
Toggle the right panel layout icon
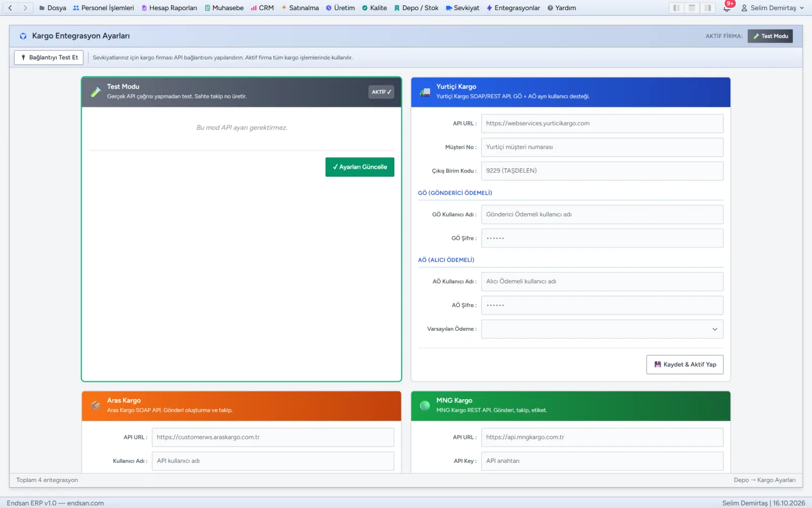coord(707,8)
